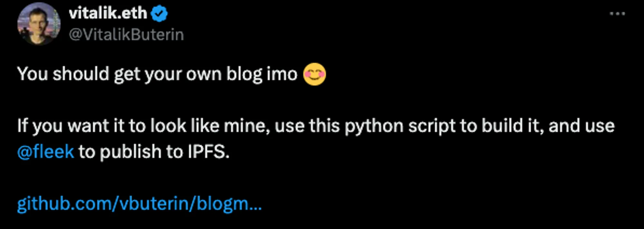
Task: Click the words "use this" in the tweet
Action: pyautogui.click(x=307, y=126)
